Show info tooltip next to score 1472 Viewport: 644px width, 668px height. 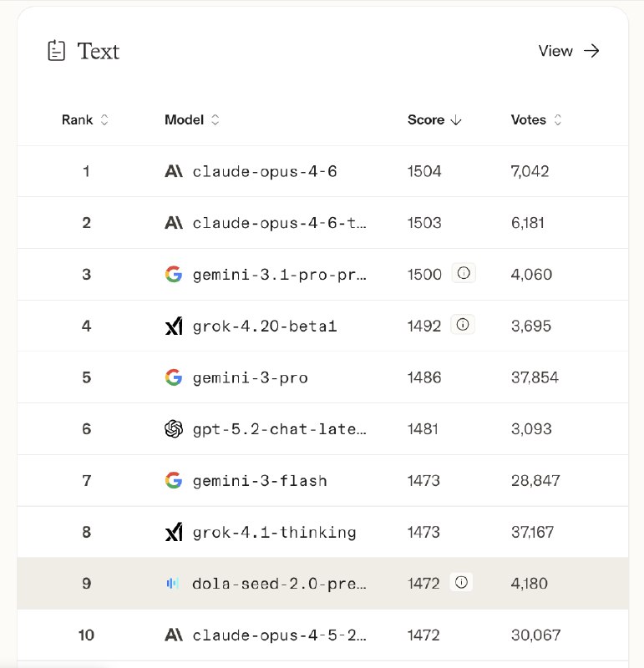(461, 583)
